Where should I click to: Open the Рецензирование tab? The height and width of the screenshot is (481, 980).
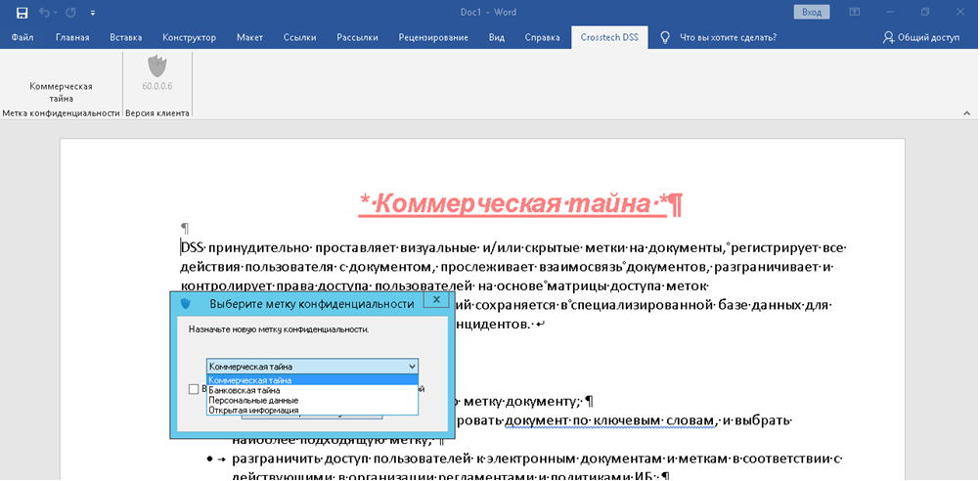click(433, 37)
